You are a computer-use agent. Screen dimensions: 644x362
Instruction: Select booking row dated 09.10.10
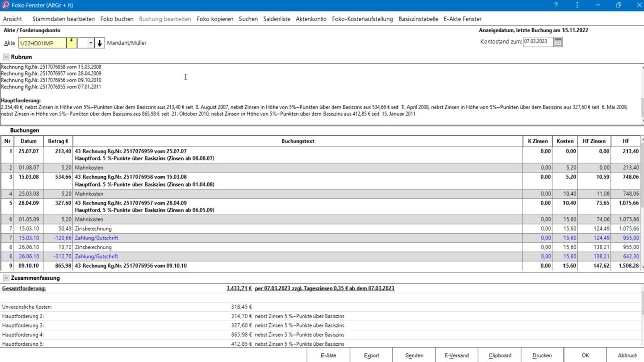coord(320,266)
